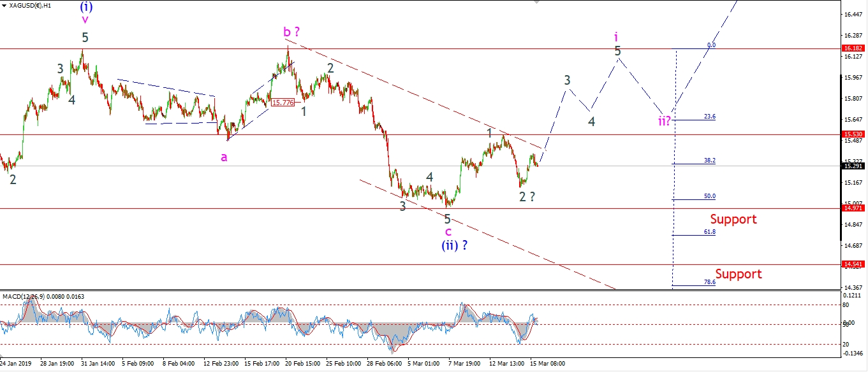Click the small triangle icon before XAGUSD title
This screenshot has width=868, height=372.
[4, 4]
